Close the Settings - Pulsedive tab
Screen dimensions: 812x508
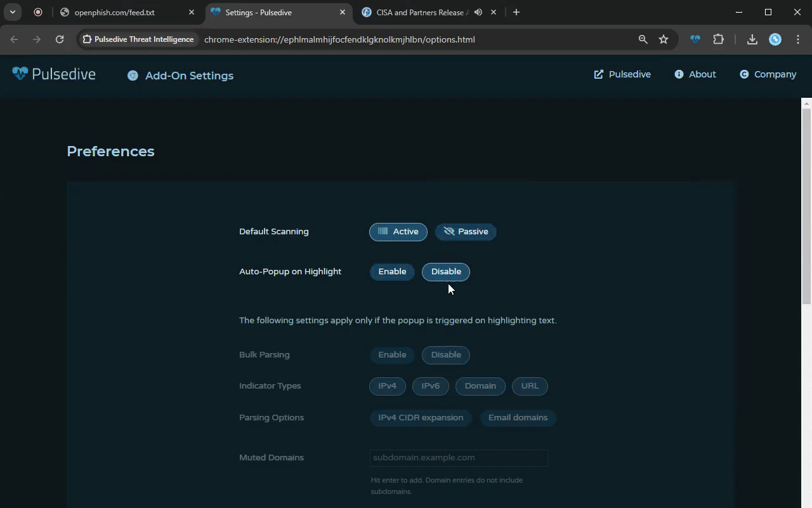tap(343, 12)
